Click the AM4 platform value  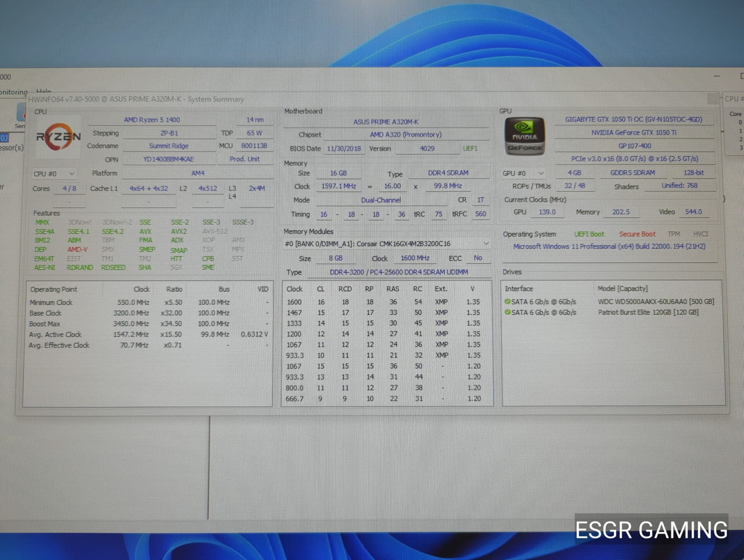pyautogui.click(x=198, y=173)
